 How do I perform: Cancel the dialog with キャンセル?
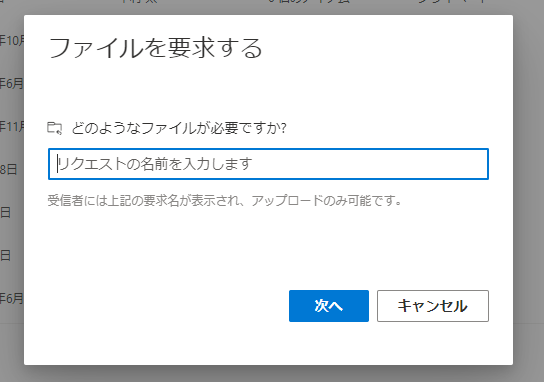point(433,306)
